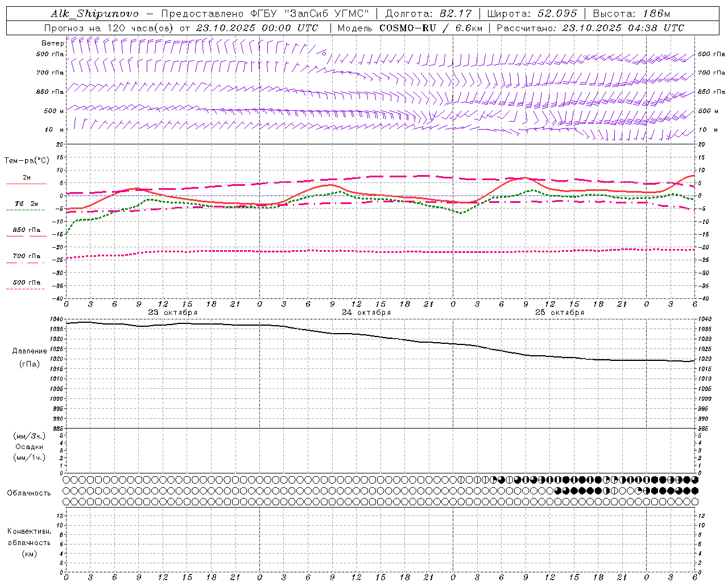The height and width of the screenshot is (582, 728).
Task: Select the 700 гПа temperature legend entry
Action: (x=26, y=256)
